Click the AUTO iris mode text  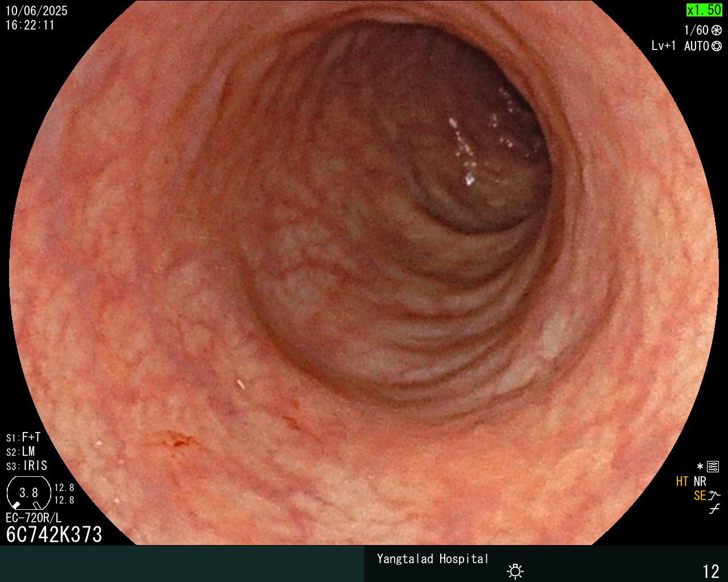tap(697, 46)
